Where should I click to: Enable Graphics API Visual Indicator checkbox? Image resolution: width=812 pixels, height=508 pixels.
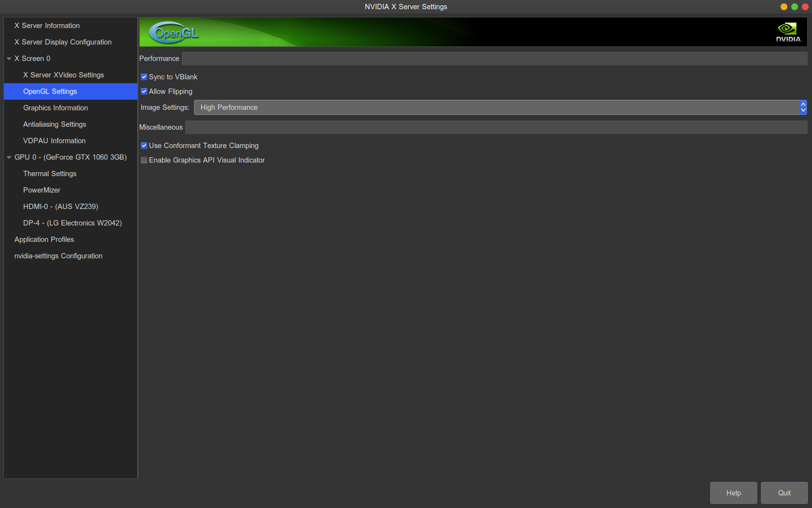tap(144, 160)
